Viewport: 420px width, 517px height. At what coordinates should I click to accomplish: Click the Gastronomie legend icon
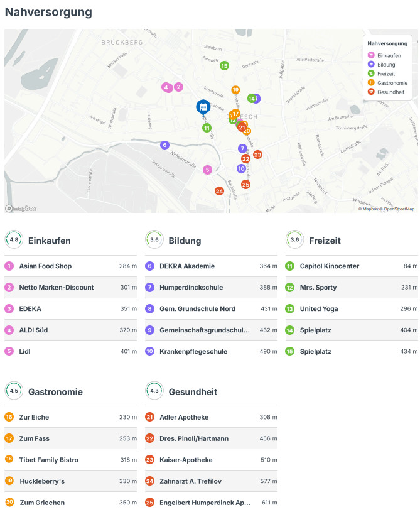(x=371, y=82)
